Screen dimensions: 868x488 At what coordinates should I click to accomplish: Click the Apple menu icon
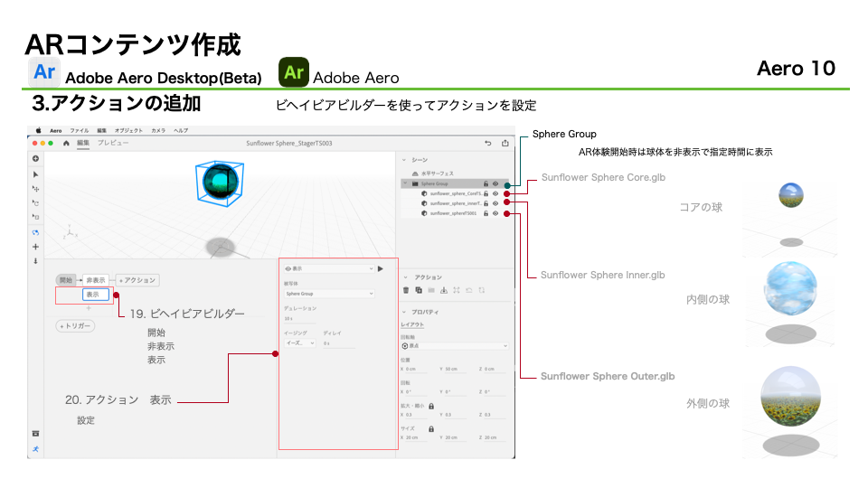(38, 130)
